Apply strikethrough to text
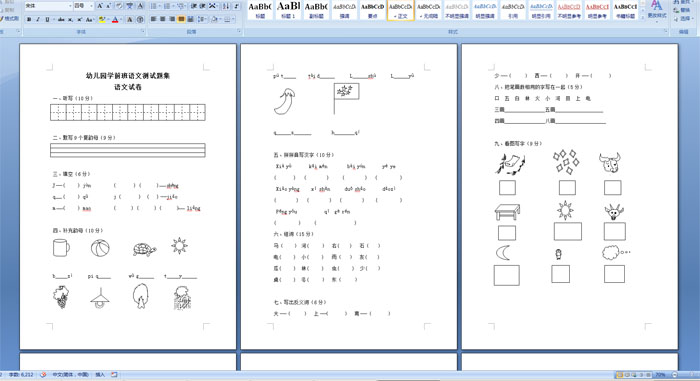 coord(61,20)
